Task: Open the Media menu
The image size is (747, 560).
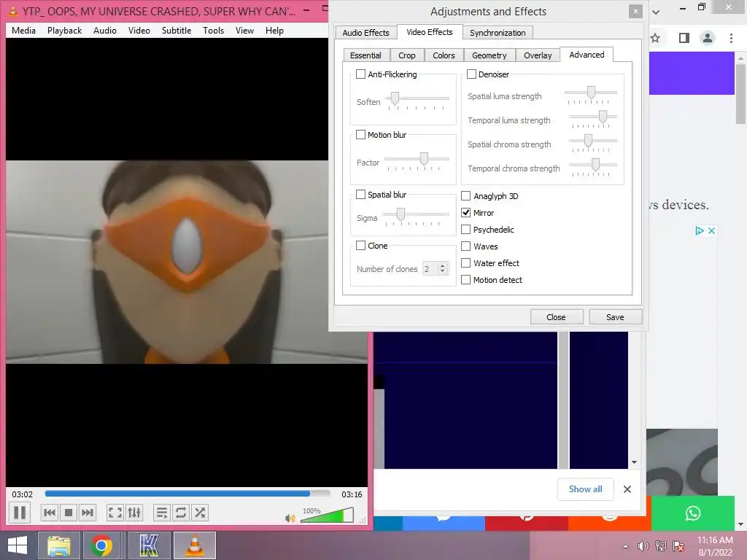Action: [x=23, y=31]
